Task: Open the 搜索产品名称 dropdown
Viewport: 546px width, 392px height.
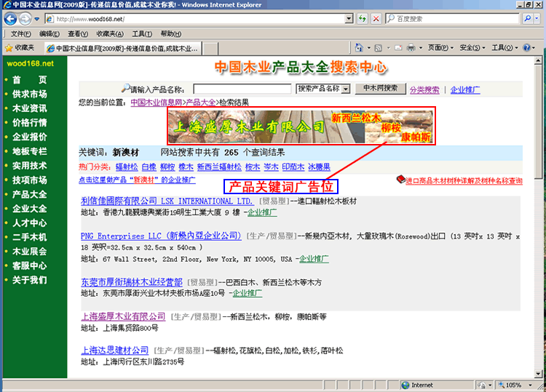Action: pyautogui.click(x=323, y=89)
